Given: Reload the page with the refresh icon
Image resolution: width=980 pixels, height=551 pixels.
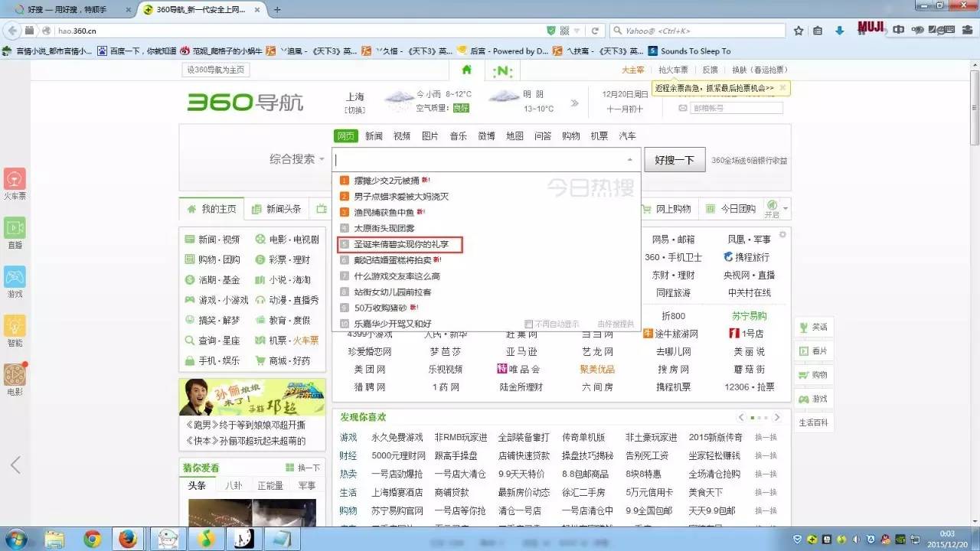Looking at the screenshot, I should click(x=595, y=31).
